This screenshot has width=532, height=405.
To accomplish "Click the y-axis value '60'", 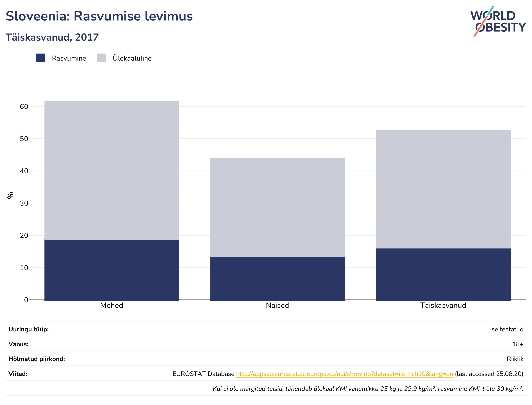I will click(24, 107).
